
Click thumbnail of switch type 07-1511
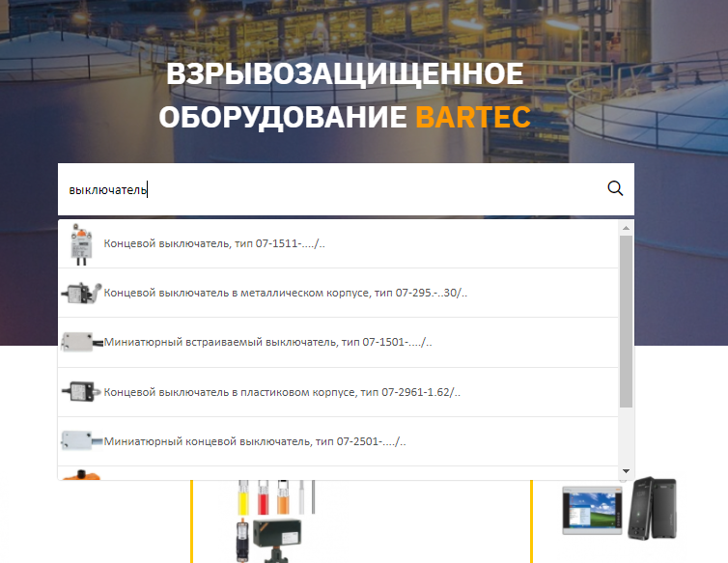pyautogui.click(x=81, y=244)
